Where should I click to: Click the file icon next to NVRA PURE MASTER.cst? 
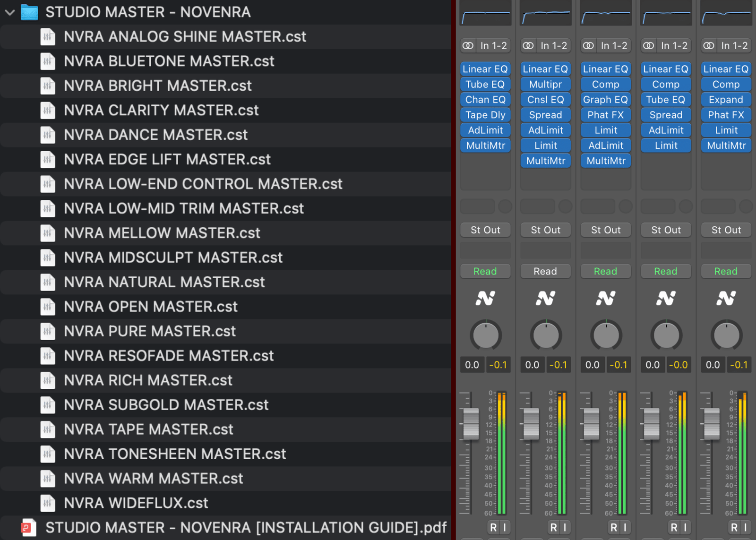click(48, 331)
